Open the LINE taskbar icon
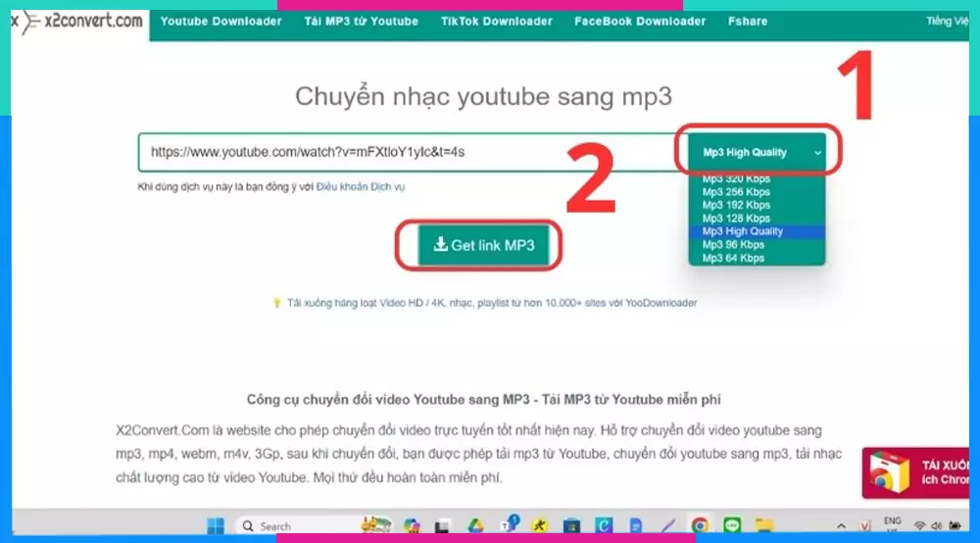Image resolution: width=980 pixels, height=543 pixels. (x=732, y=526)
